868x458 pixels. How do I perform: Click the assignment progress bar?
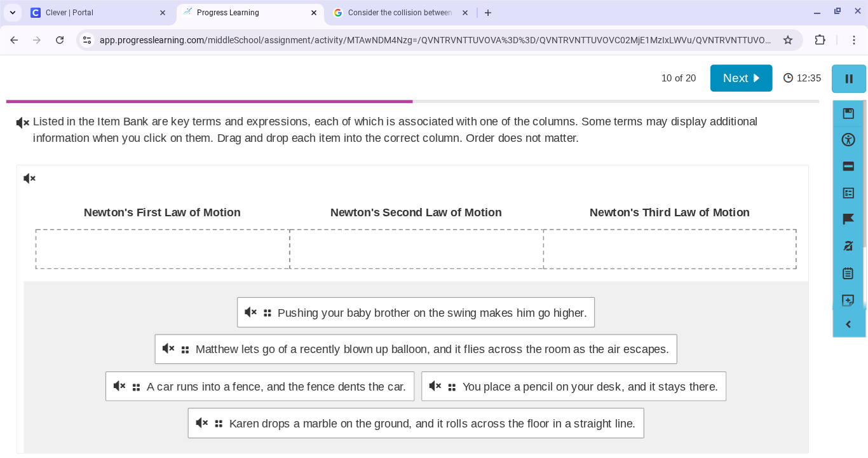point(412,101)
